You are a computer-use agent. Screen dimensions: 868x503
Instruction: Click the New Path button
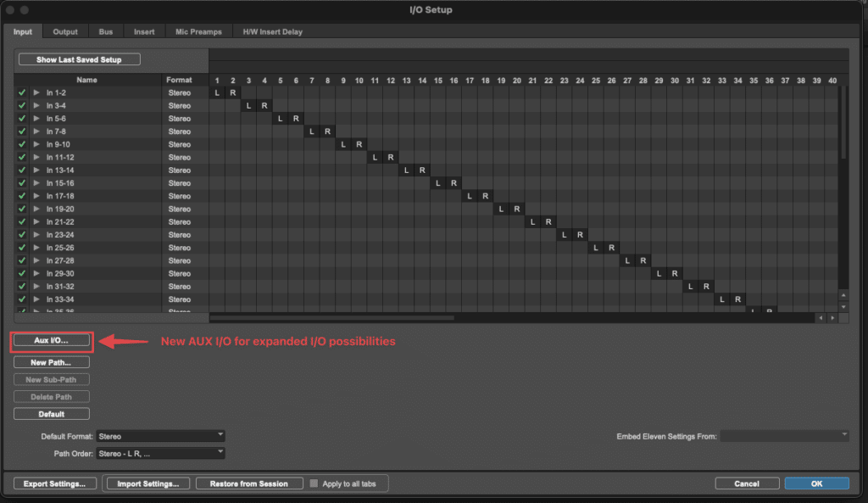pos(51,362)
